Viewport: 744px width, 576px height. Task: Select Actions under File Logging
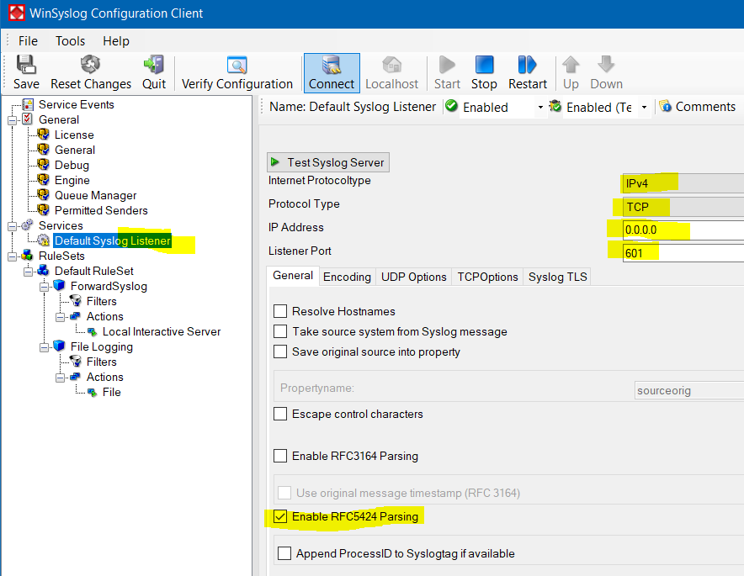coord(105,377)
